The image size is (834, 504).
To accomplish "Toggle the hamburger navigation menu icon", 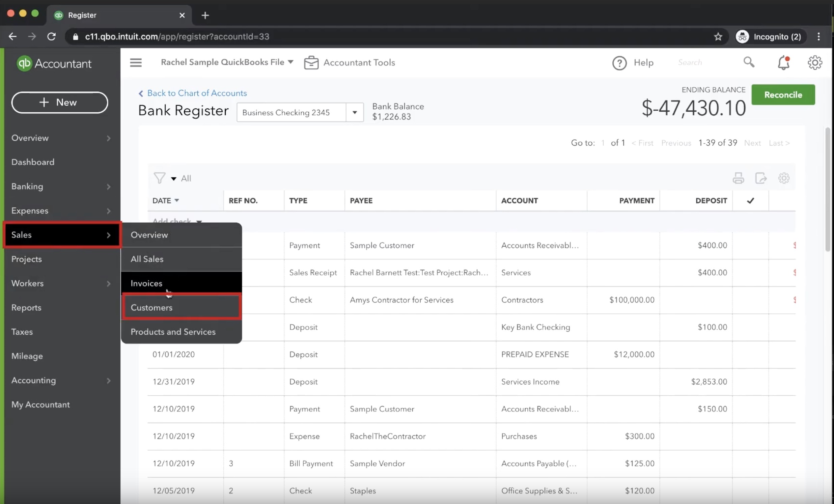I will tap(136, 63).
